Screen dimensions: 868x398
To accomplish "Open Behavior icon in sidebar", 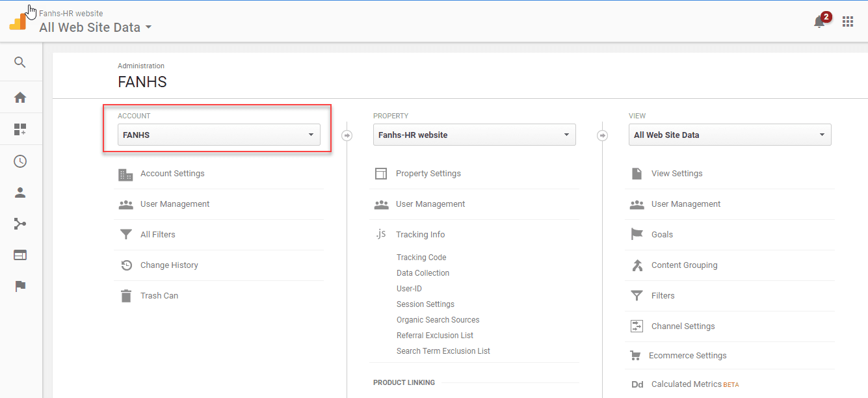I will pos(20,255).
